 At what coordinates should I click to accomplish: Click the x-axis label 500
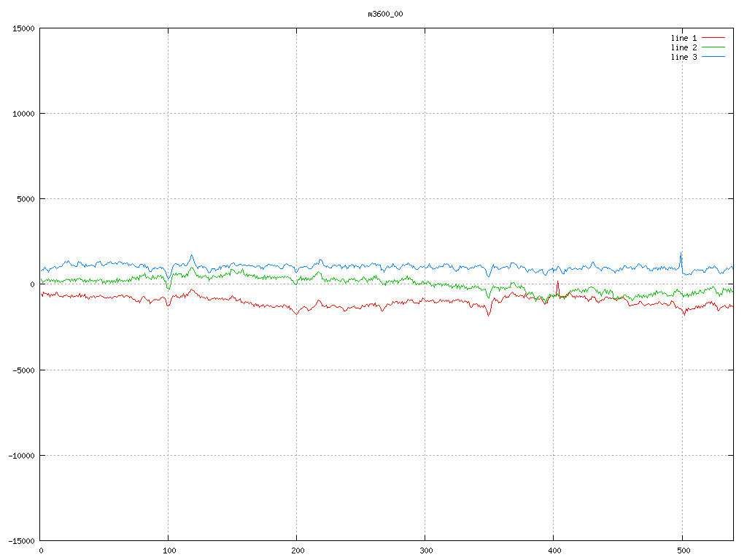point(684,551)
